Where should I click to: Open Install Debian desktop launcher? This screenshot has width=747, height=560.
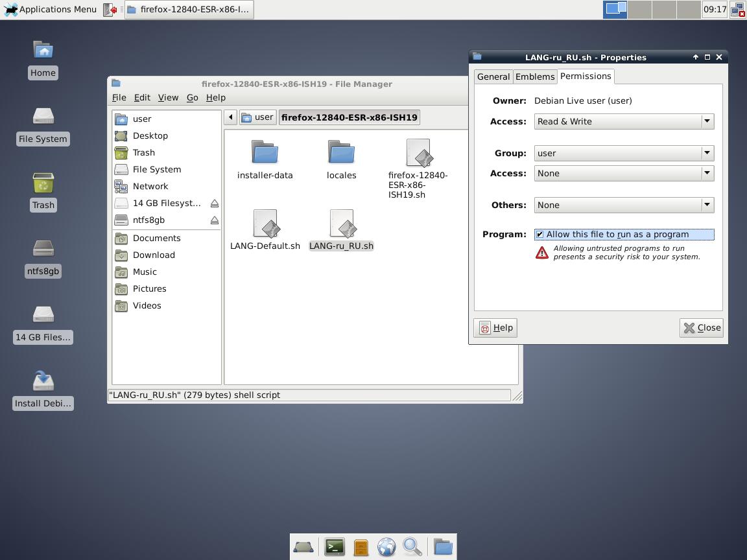[43, 382]
